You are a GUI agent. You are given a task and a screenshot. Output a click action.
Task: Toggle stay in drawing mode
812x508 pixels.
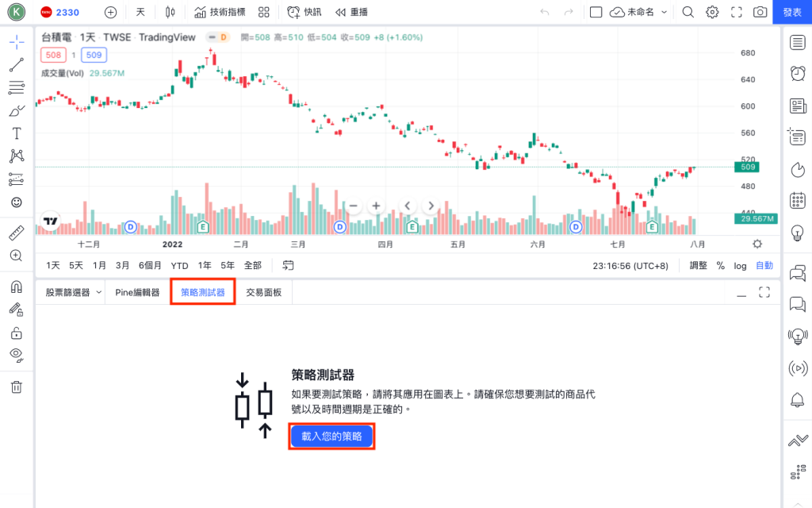[x=17, y=310]
